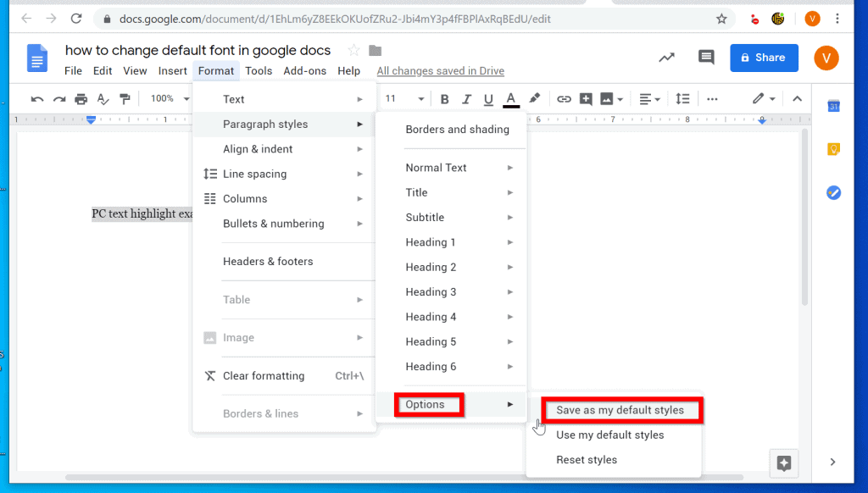Screen dimensions: 868x493
Task: Choose Save as my default styles
Action: click(620, 410)
